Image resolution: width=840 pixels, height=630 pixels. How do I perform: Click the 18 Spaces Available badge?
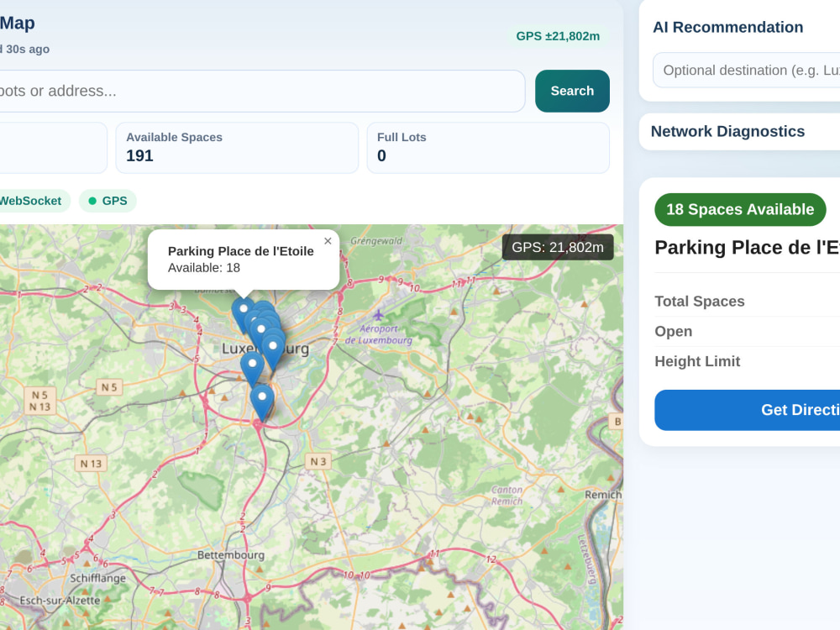click(x=740, y=209)
